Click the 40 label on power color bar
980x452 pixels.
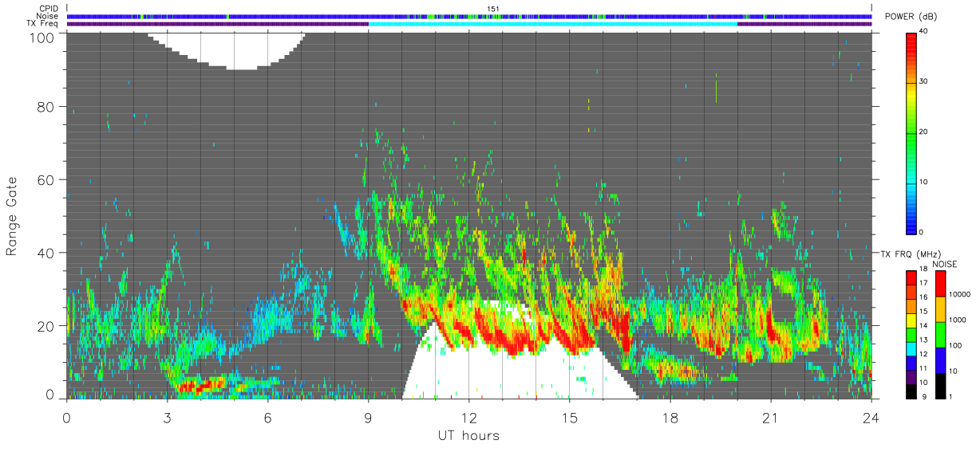click(x=923, y=31)
